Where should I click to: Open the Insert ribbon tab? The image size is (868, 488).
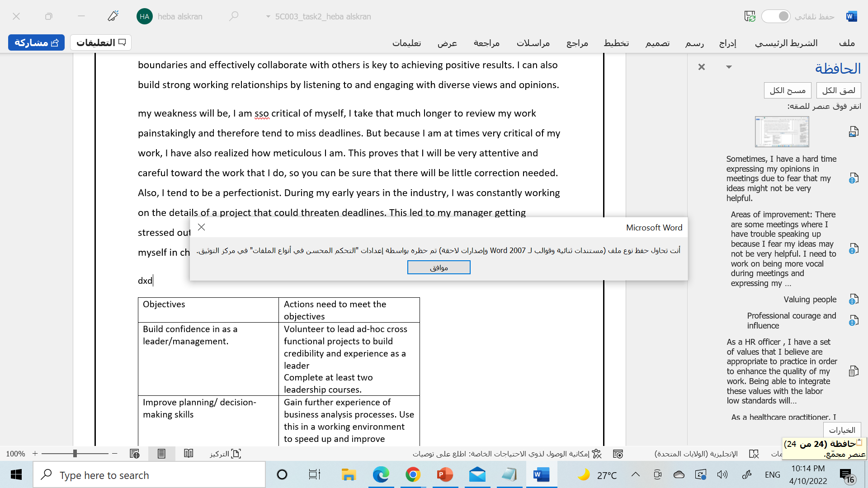pyautogui.click(x=727, y=43)
